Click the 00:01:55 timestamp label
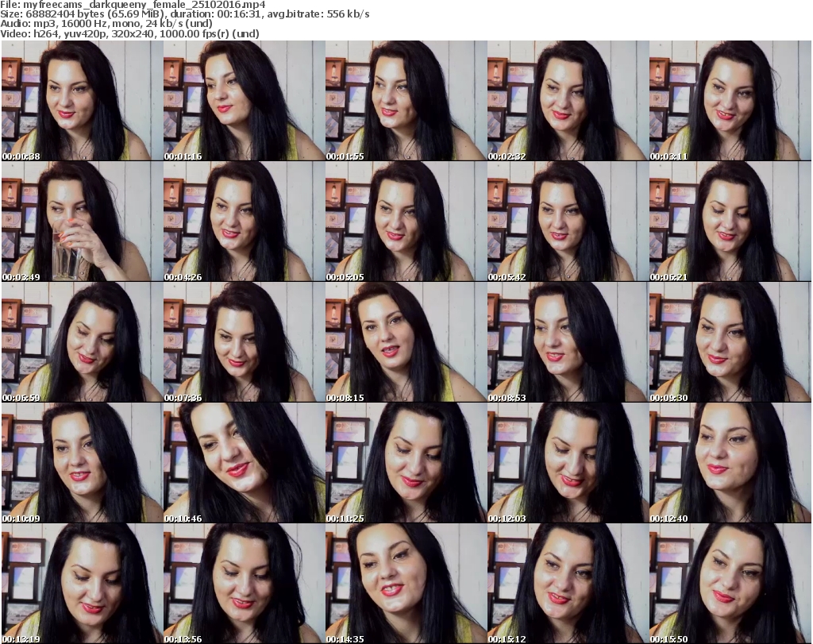Screen dimensions: 813x644 tap(345, 156)
